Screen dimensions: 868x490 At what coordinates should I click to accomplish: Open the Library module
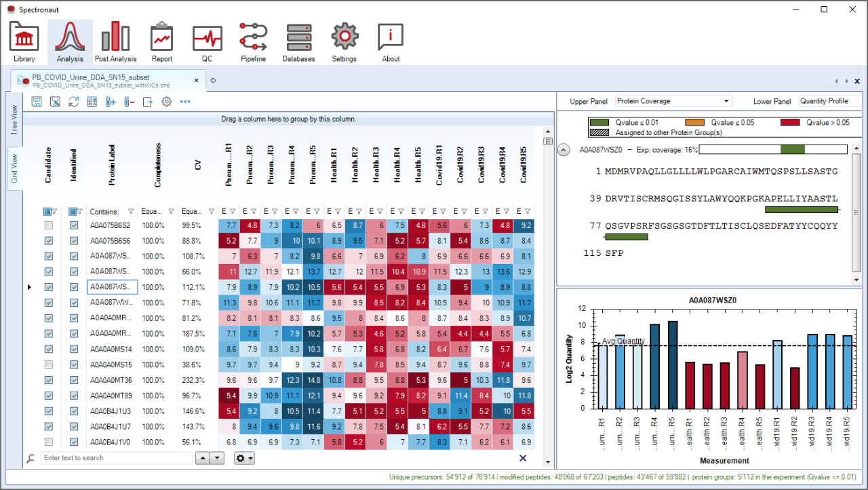pyautogui.click(x=24, y=39)
